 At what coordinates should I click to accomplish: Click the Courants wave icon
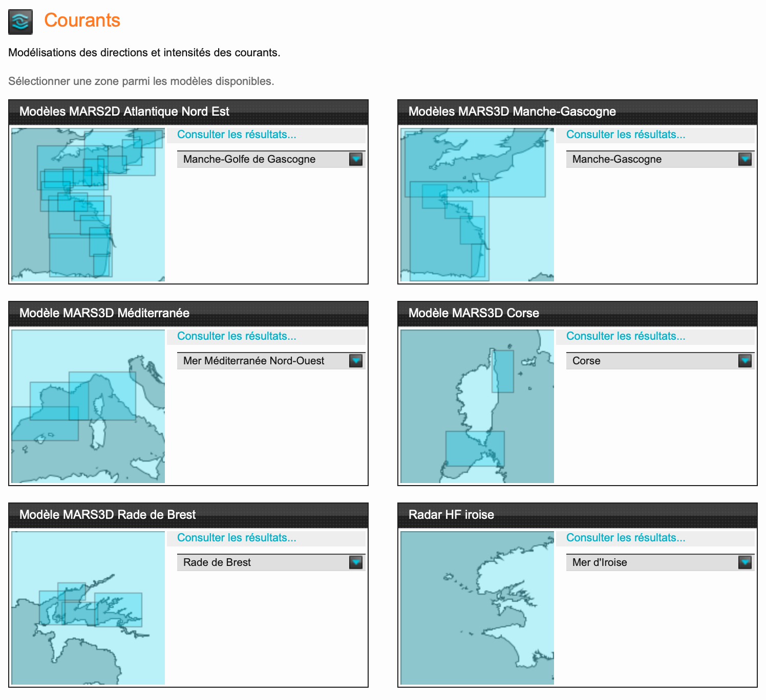click(x=20, y=22)
